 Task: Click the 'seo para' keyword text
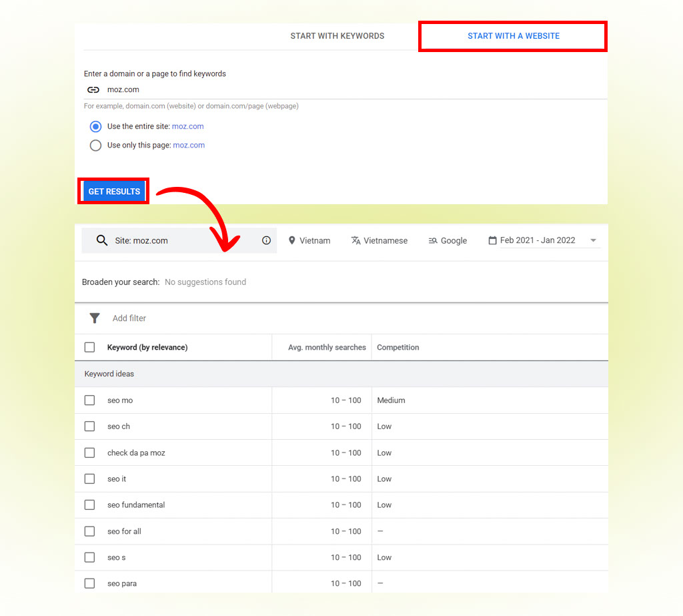pos(122,584)
